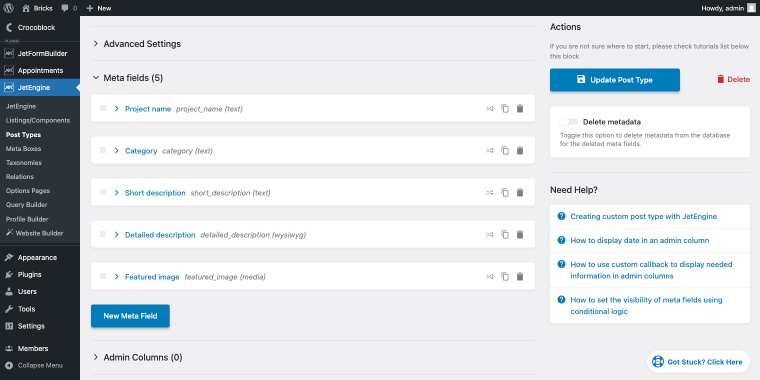The image size is (760, 380).
Task: Open the Relations submenu item
Action: click(x=20, y=177)
